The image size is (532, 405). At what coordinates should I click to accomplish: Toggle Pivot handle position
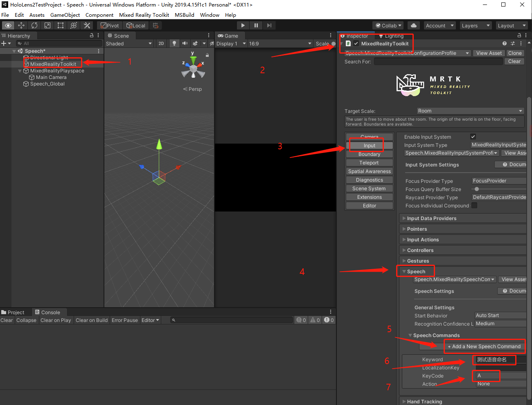pyautogui.click(x=110, y=25)
